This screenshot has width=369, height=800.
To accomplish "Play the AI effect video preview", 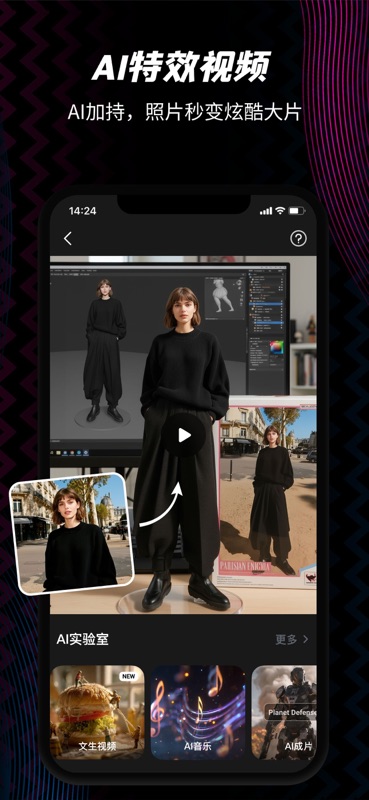I will point(184,435).
